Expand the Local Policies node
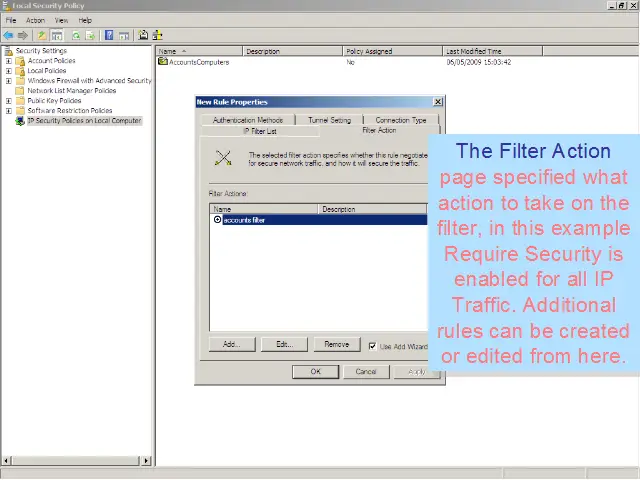Viewport: 640px width, 480px height. pos(9,71)
